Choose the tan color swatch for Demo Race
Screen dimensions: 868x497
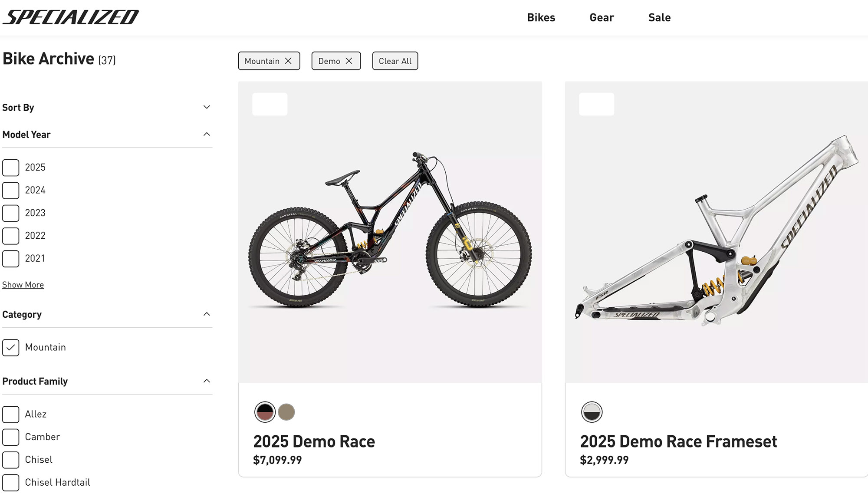pyautogui.click(x=286, y=412)
